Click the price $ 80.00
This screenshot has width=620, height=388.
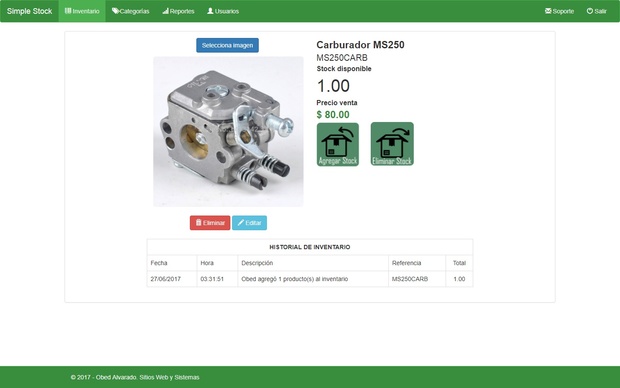click(x=333, y=115)
